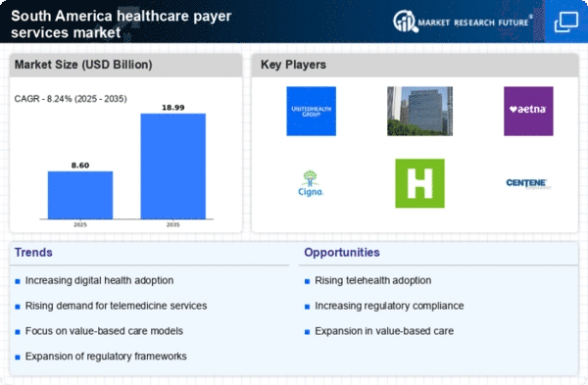Select the 18.99 value label
588x385 pixels.
pos(172,108)
